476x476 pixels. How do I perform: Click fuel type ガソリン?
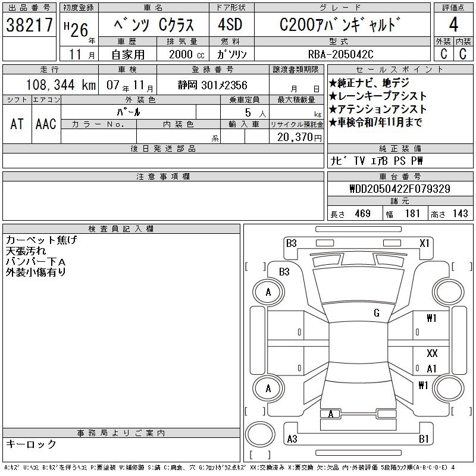232,55
